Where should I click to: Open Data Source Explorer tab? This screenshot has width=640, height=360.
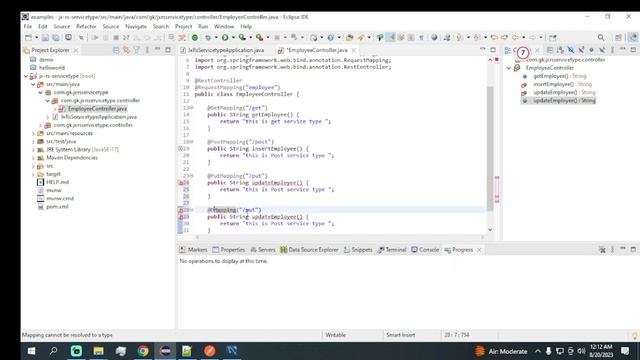tap(309, 249)
